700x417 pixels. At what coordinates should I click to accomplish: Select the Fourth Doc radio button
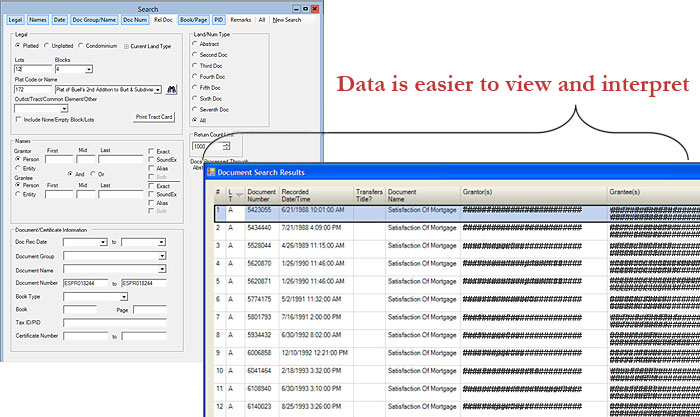pyautogui.click(x=195, y=76)
